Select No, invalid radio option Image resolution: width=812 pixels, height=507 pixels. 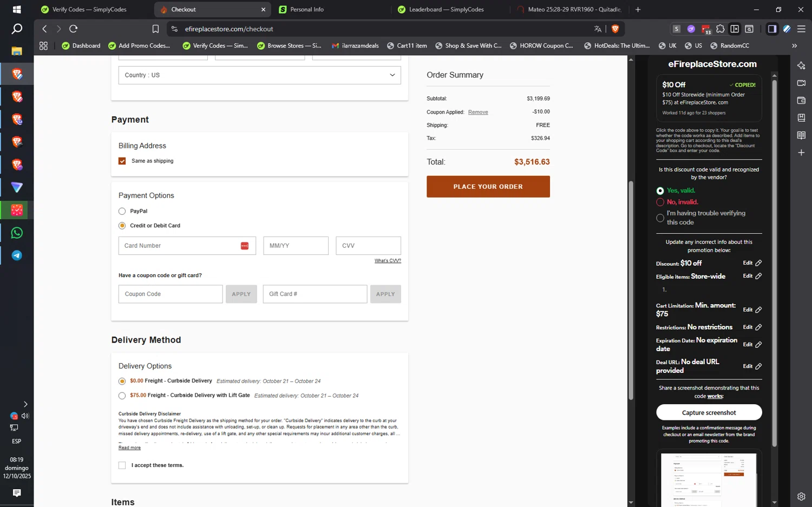point(660,202)
